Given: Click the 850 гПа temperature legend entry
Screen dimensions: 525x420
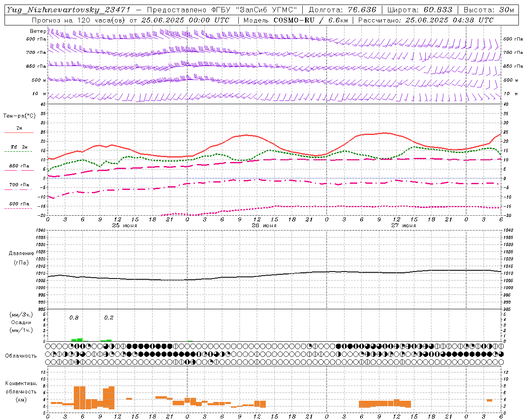Looking at the screenshot, I should click(19, 166).
